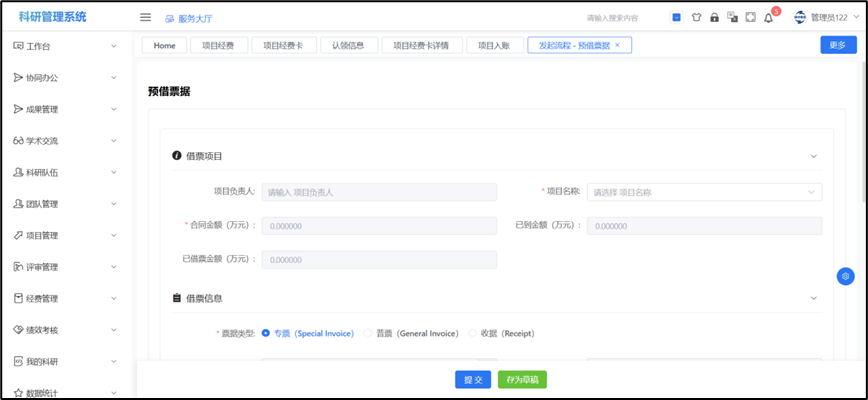Open the notification bell icon
Image resolution: width=868 pixels, height=400 pixels.
click(768, 18)
